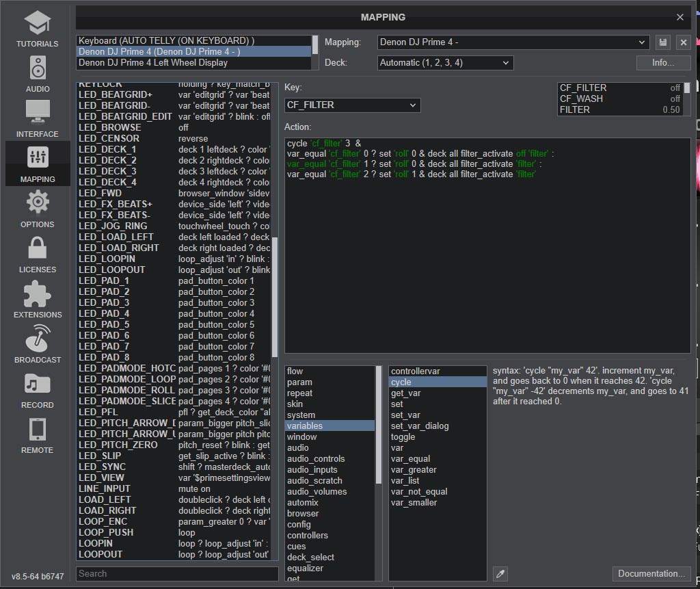
Task: Open the Mapping dropdown for Denon DJ Prime 4
Action: (513, 42)
